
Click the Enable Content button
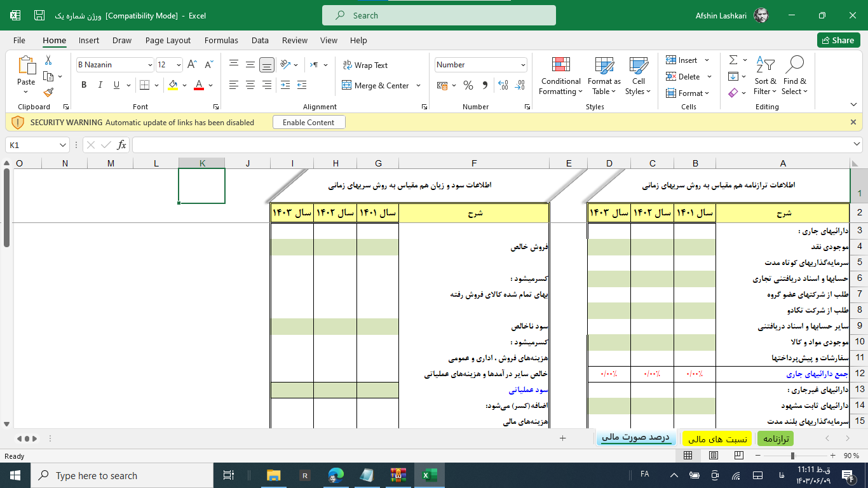[x=309, y=122]
